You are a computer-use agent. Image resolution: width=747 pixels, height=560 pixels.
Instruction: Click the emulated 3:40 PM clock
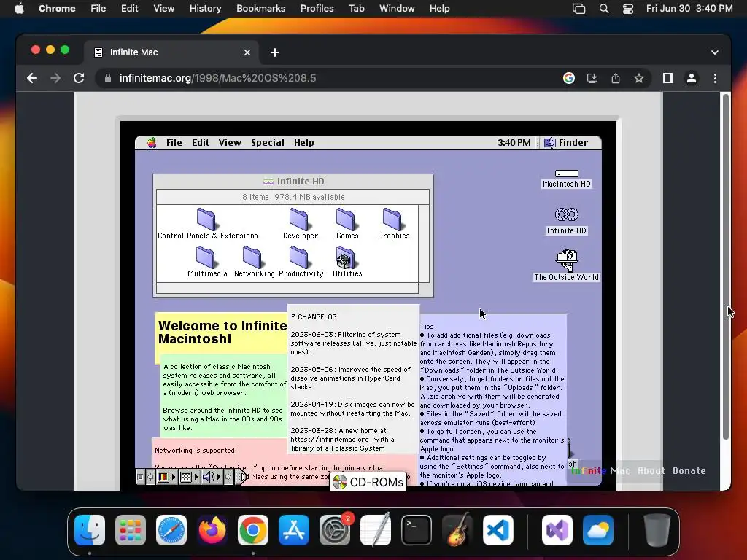pyautogui.click(x=514, y=142)
